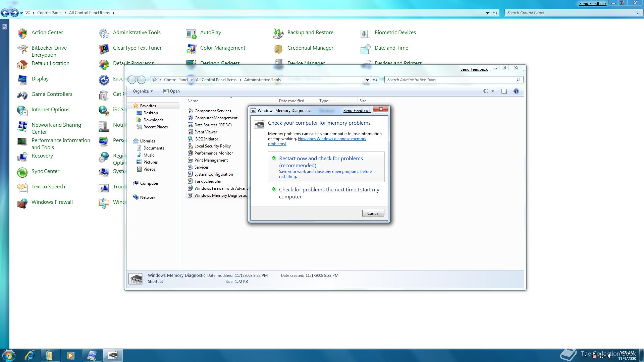Open Explorer help button
The image size is (644, 362).
click(516, 91)
